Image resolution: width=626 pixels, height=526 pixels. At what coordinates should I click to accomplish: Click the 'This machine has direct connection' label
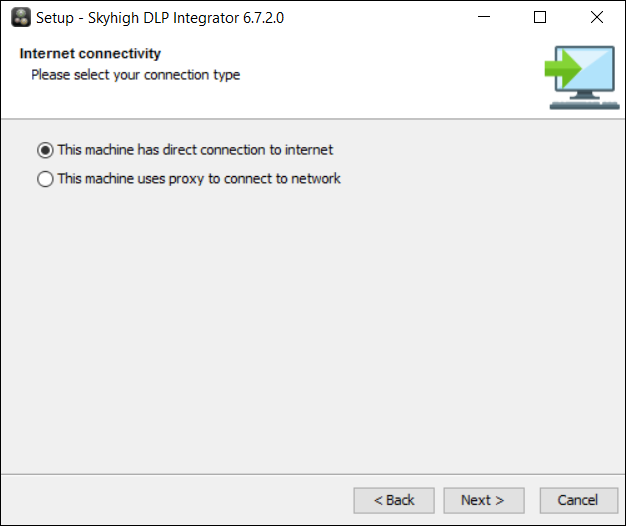click(x=195, y=150)
